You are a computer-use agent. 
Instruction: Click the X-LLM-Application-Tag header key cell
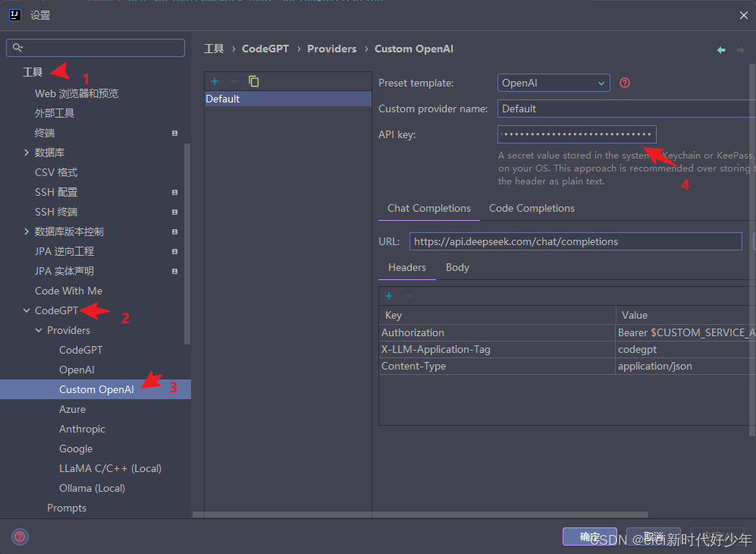[497, 349]
